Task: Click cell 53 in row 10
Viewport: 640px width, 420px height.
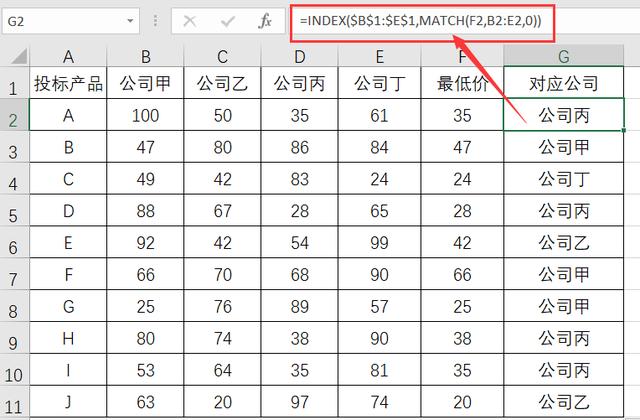Action: pos(145,370)
